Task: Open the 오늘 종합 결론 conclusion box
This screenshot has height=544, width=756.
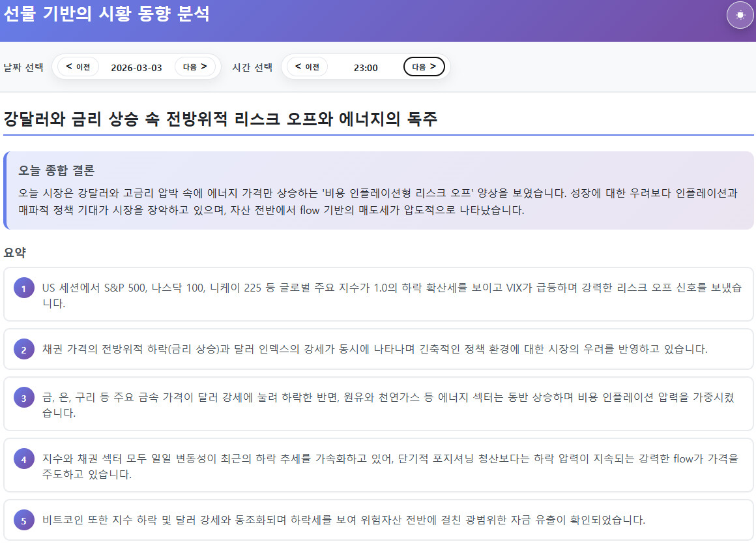Action: (378, 190)
